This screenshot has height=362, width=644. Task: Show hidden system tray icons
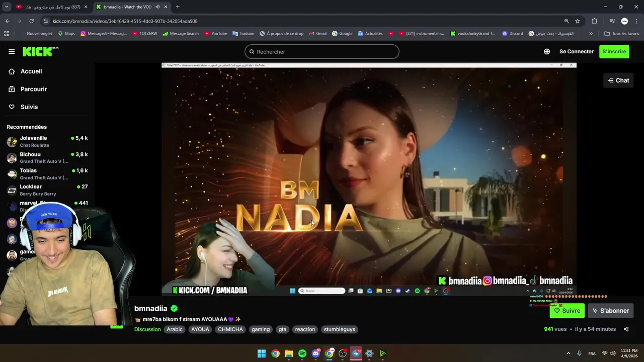[569, 353]
